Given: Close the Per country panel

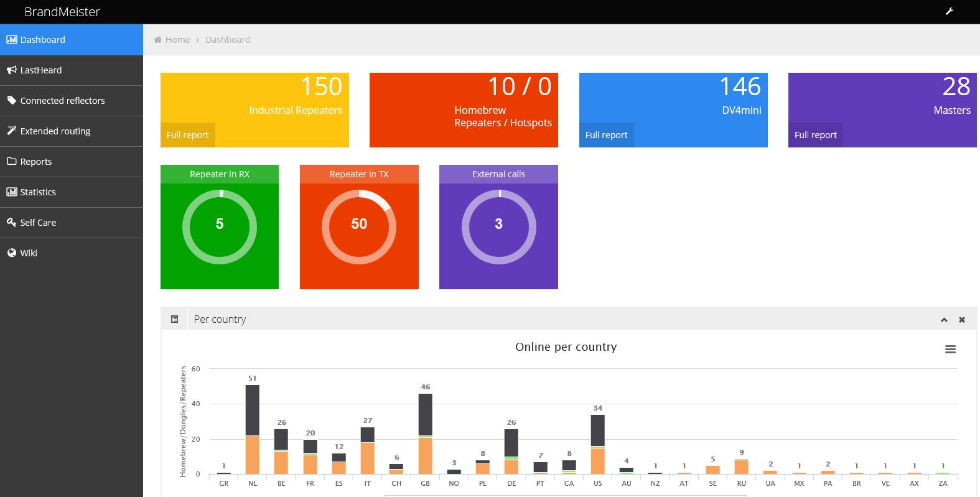Looking at the screenshot, I should (962, 320).
